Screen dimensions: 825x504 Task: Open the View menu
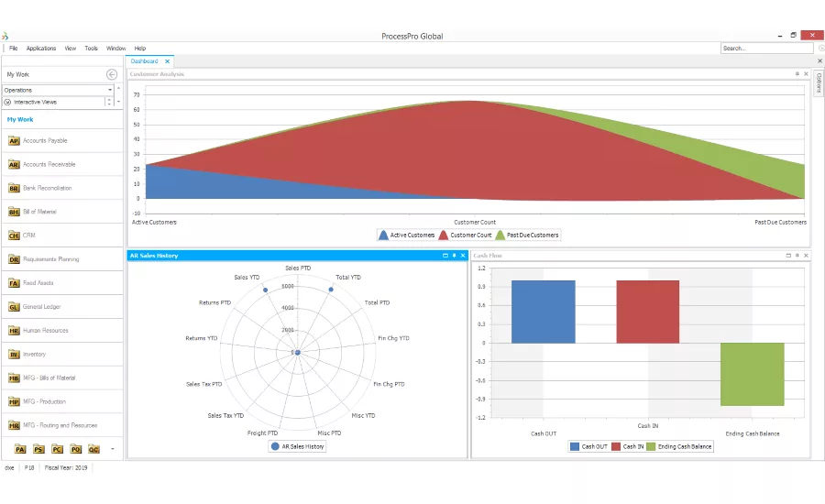point(71,49)
